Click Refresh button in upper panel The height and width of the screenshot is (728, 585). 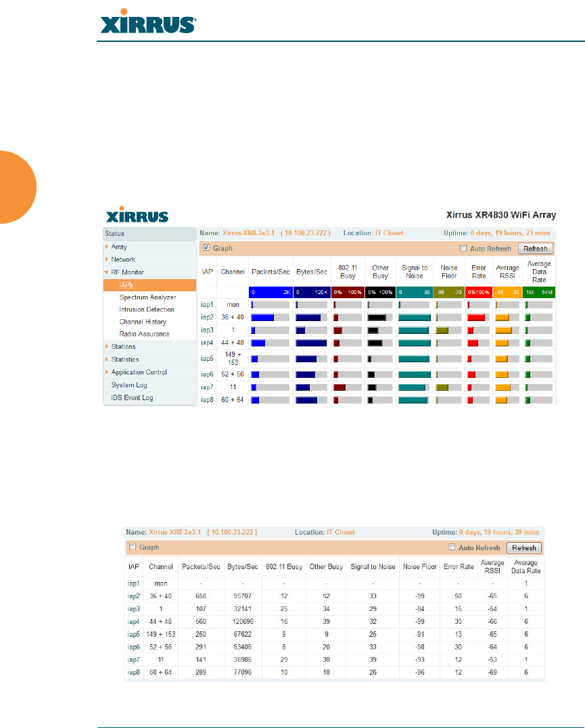535,249
